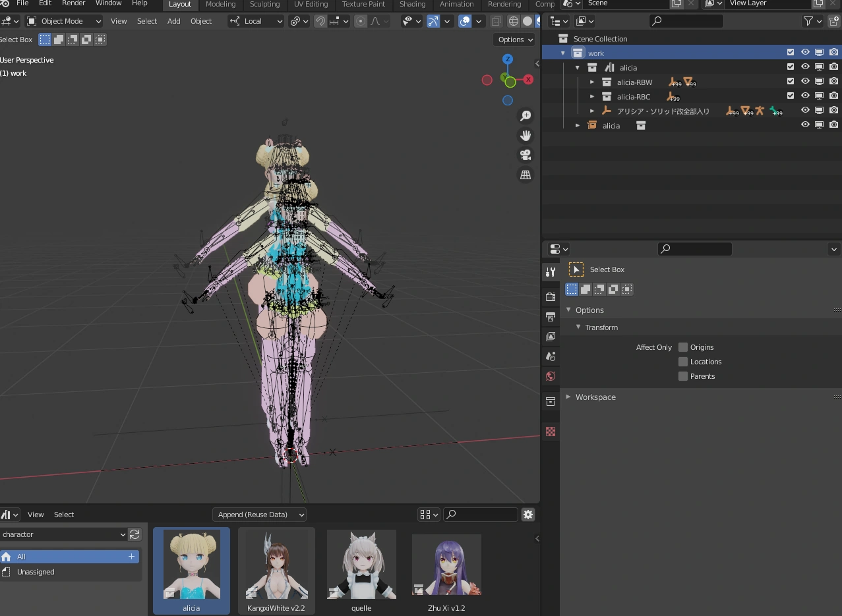Image resolution: width=842 pixels, height=616 pixels.
Task: Toggle the camera view icon
Action: pos(526,155)
